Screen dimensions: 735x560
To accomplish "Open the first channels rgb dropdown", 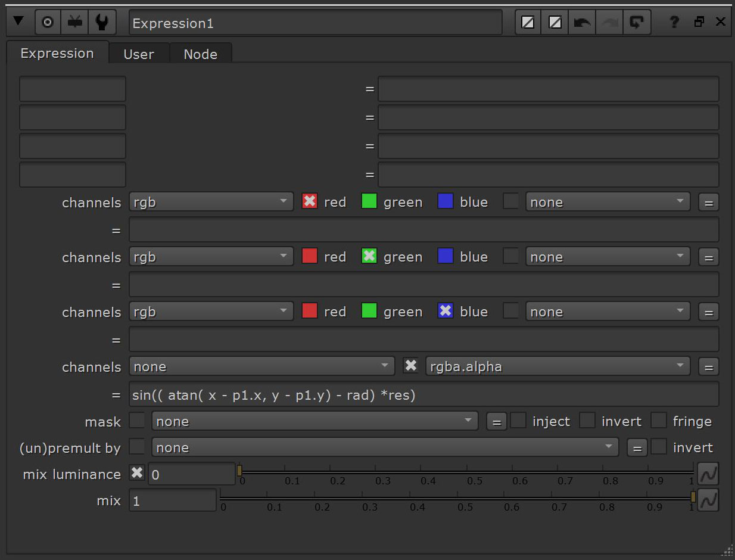I will [x=211, y=201].
